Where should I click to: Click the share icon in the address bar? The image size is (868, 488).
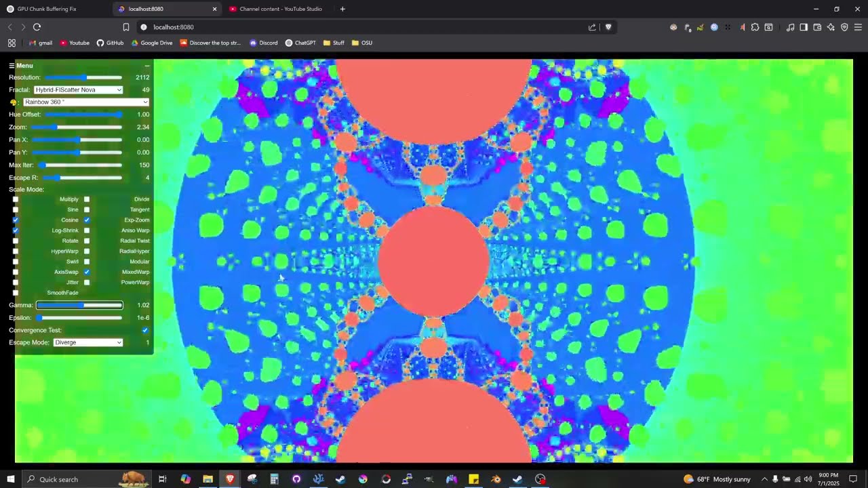(x=591, y=27)
